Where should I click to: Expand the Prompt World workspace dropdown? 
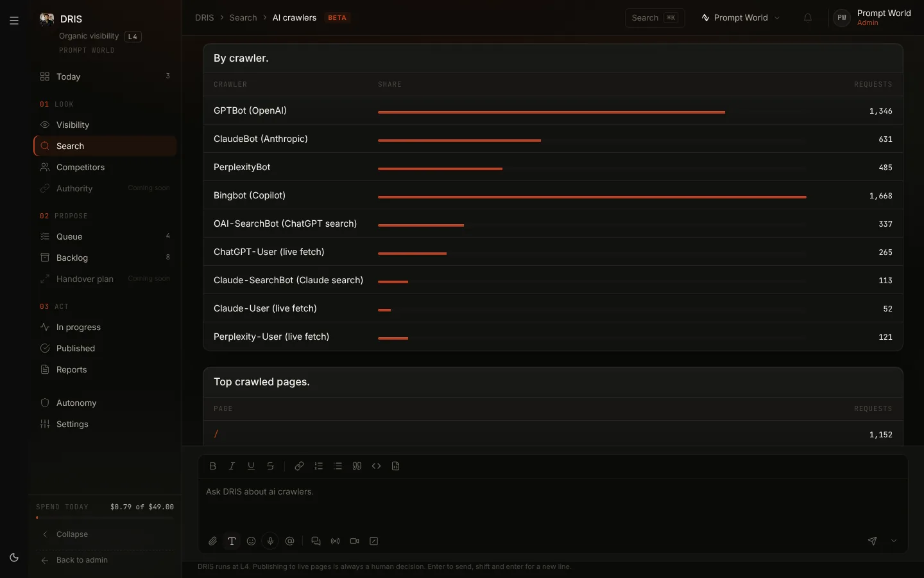(x=741, y=18)
